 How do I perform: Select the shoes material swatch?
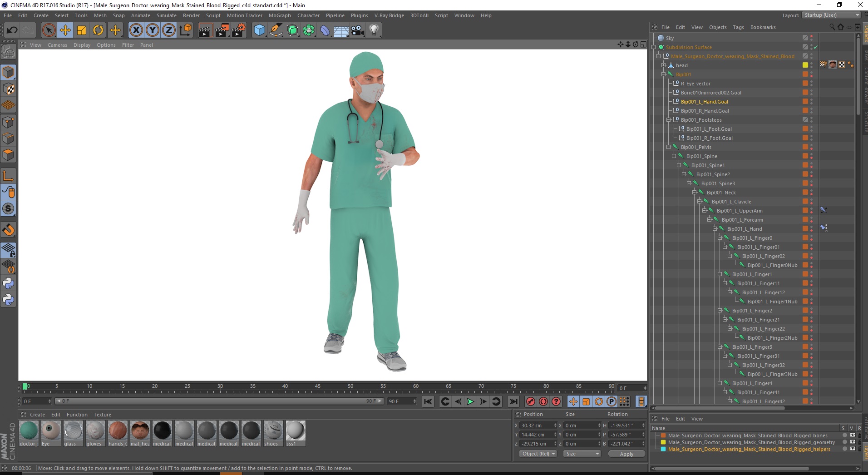[273, 433]
